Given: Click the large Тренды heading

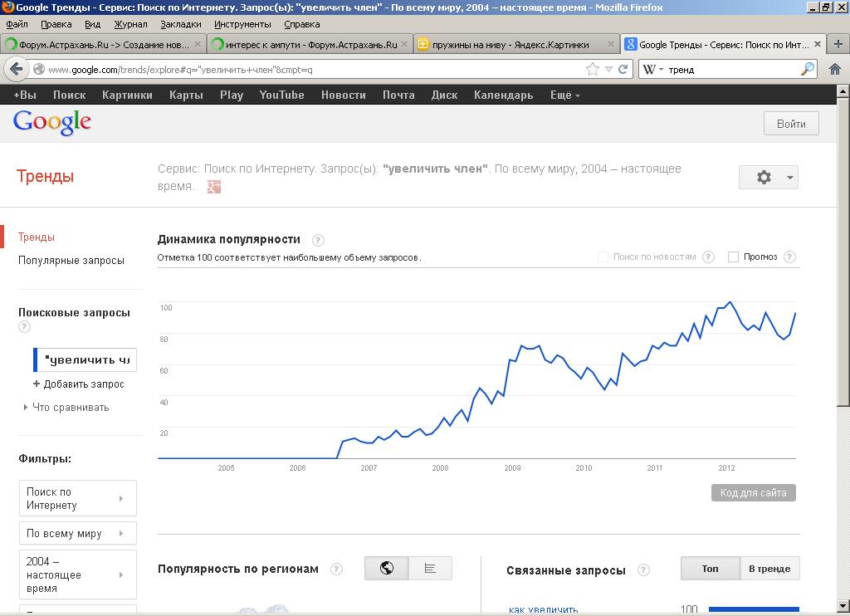Looking at the screenshot, I should tap(45, 176).
